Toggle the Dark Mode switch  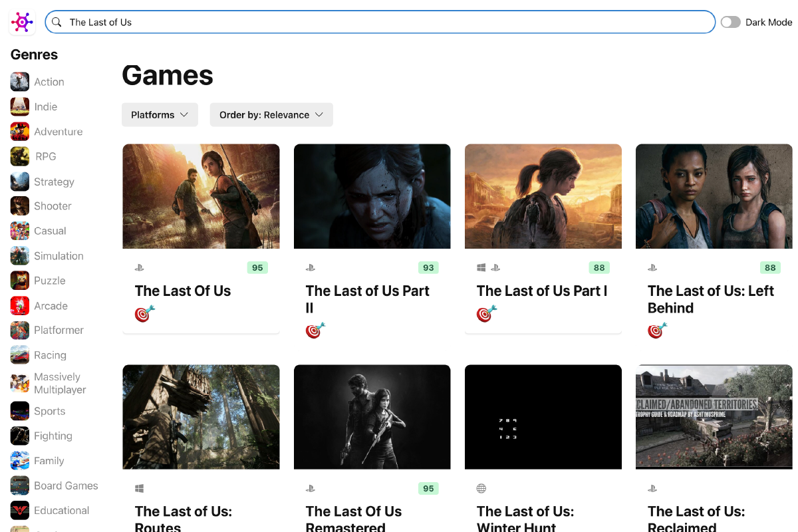pyautogui.click(x=730, y=22)
